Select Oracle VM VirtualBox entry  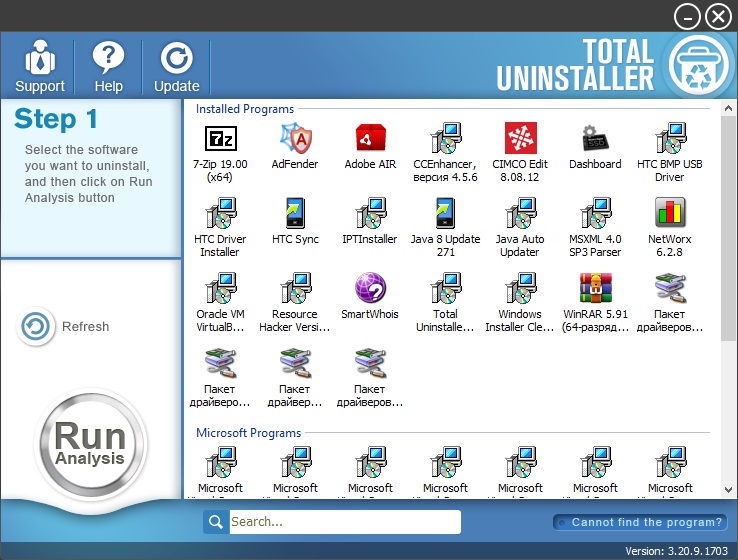pos(220,303)
